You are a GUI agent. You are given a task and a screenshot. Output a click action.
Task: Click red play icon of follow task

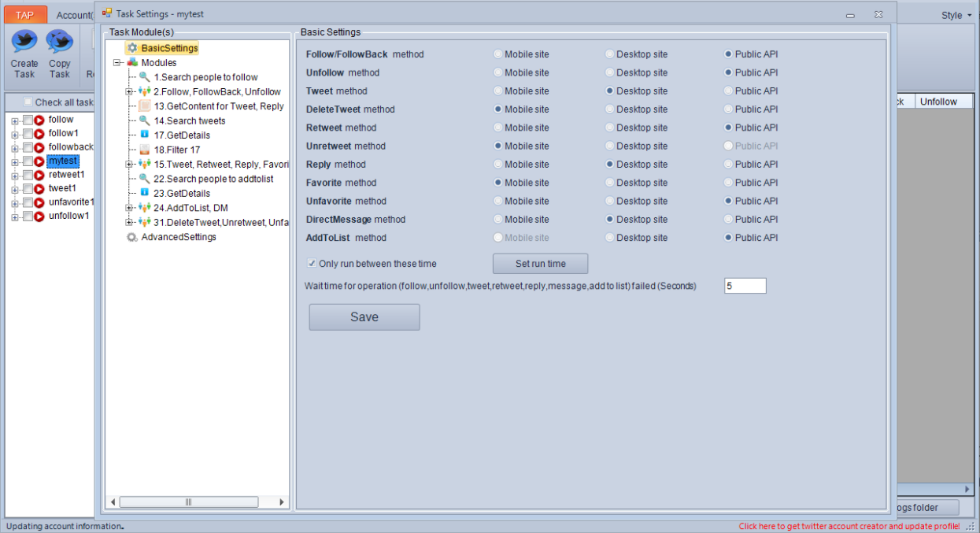39,120
